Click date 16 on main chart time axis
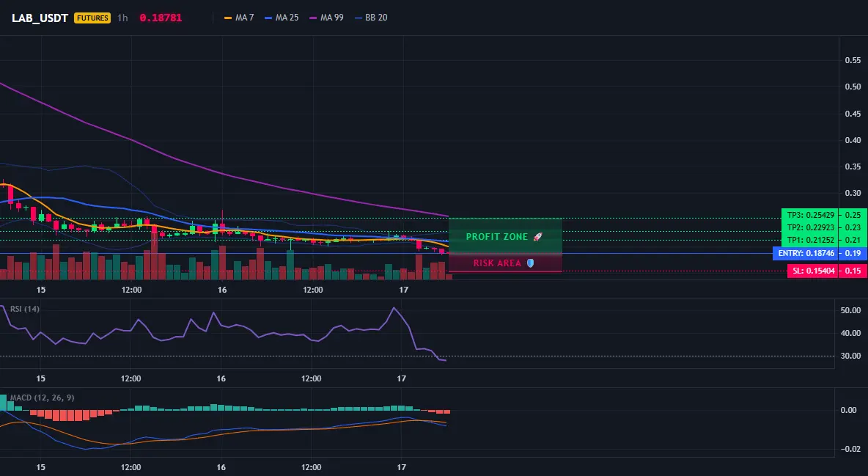Screen dimensions: 868x476 pos(222,290)
